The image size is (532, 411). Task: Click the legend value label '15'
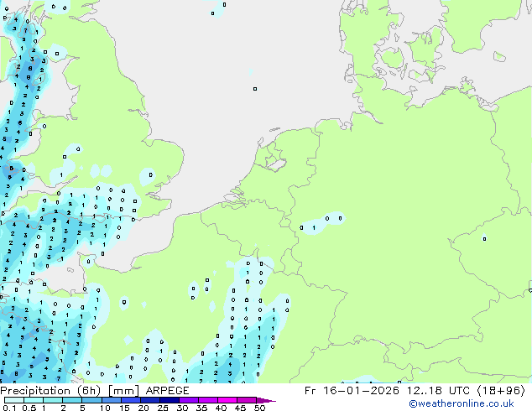point(124,408)
